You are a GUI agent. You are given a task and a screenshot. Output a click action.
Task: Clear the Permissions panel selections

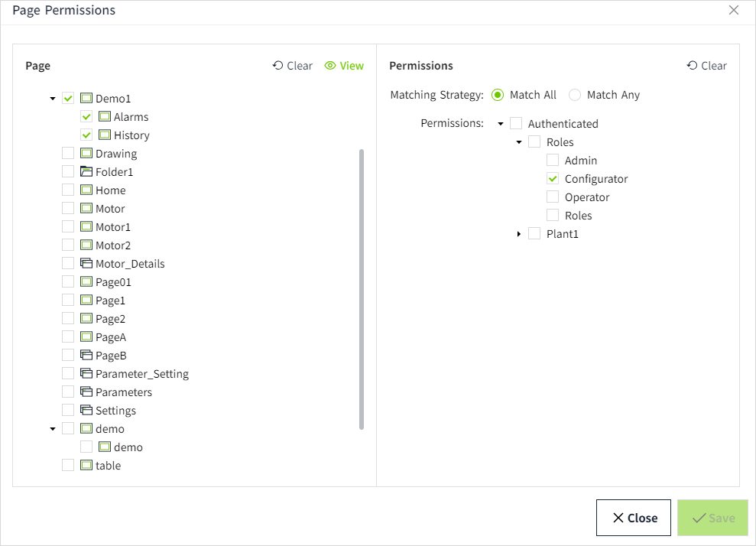coord(706,66)
